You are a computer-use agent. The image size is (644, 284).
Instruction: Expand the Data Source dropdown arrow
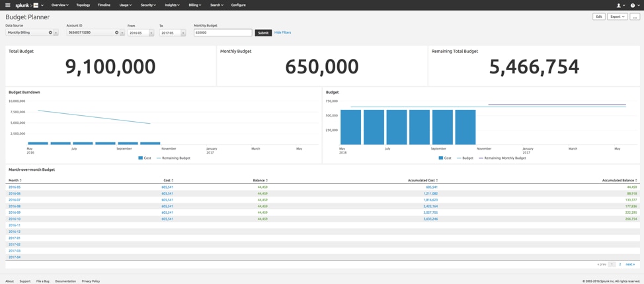(x=56, y=32)
